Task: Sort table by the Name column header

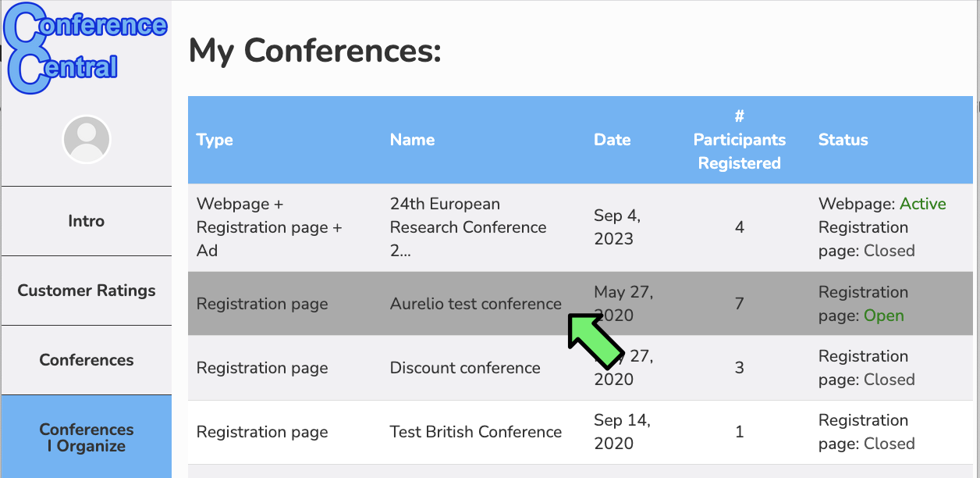Action: (x=412, y=140)
